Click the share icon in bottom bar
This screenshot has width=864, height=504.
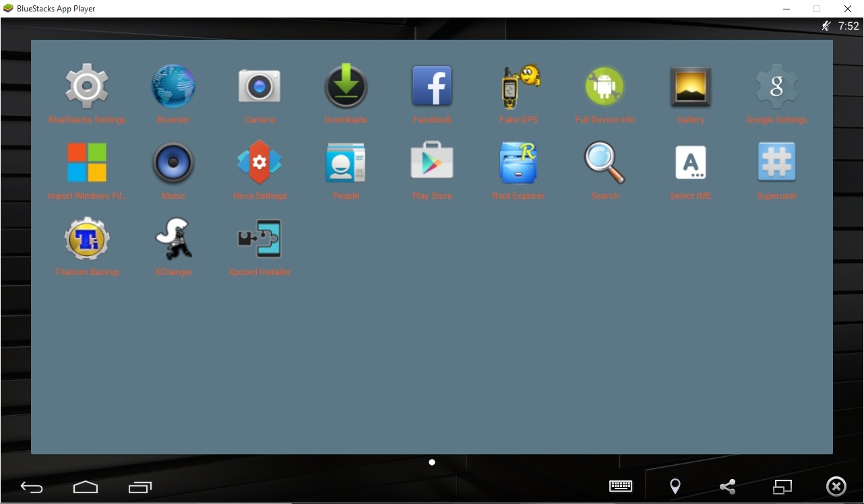[728, 486]
